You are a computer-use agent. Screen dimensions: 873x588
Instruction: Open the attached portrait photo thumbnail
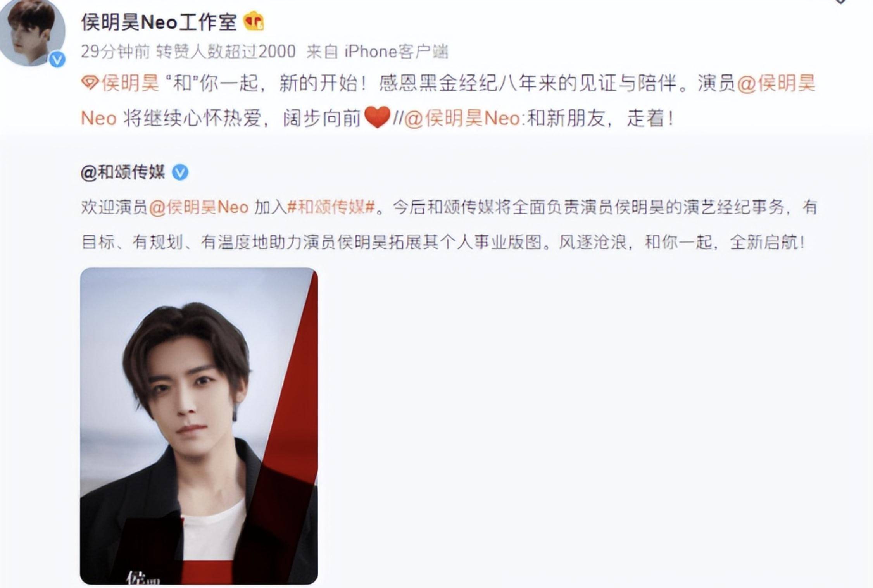click(199, 426)
